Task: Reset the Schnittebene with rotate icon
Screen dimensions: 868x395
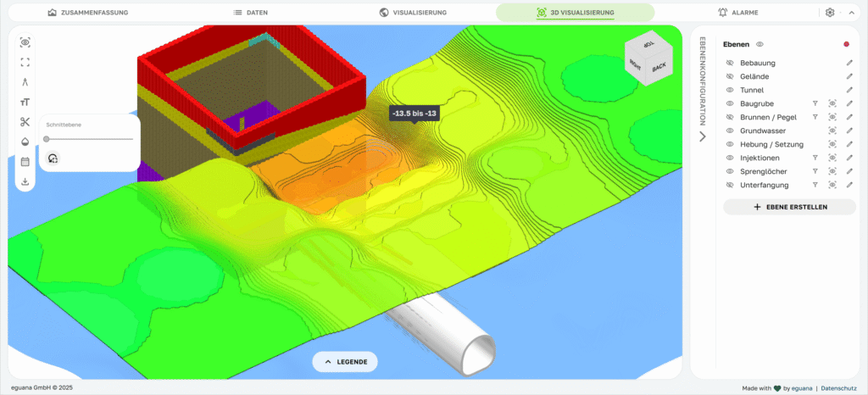Action: pyautogui.click(x=53, y=158)
